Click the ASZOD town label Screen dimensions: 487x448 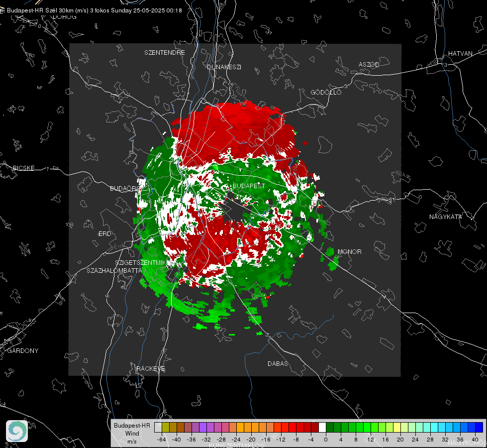(369, 64)
